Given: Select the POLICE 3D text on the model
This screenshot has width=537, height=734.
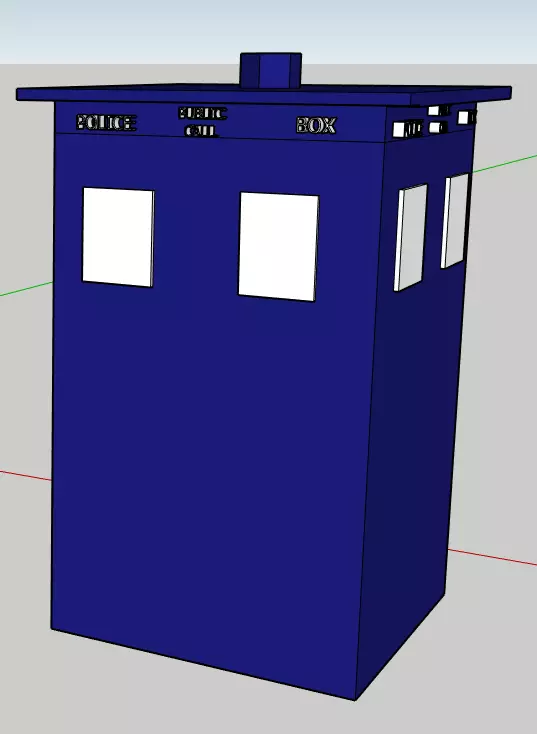Looking at the screenshot, I should (x=106, y=123).
